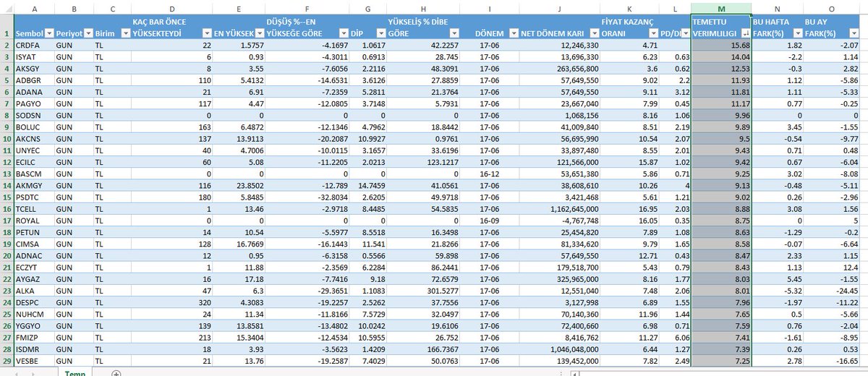Click the VESBE symbol cell
This screenshot has width=868, height=376.
[x=36, y=360]
